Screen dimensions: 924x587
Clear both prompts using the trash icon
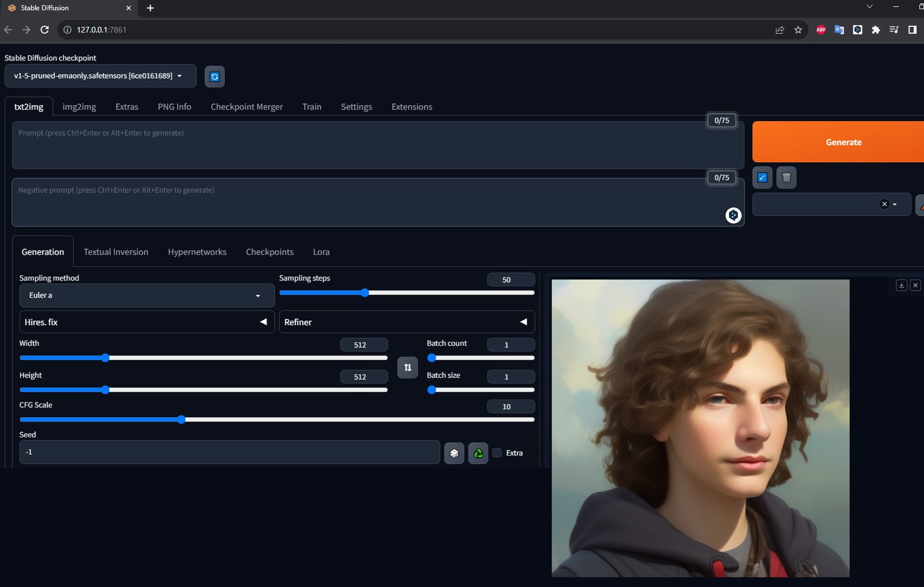(786, 177)
